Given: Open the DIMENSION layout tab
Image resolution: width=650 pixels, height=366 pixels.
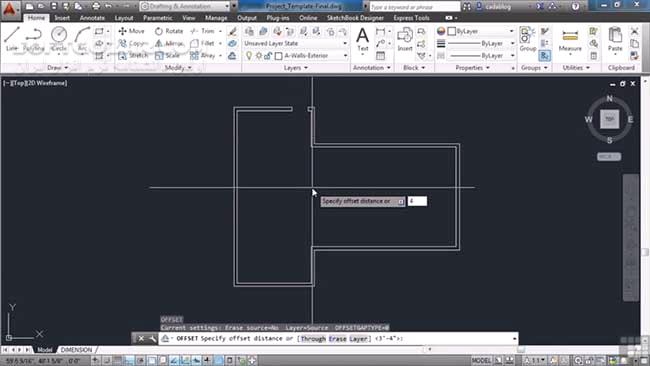Looking at the screenshot, I should tap(76, 350).
